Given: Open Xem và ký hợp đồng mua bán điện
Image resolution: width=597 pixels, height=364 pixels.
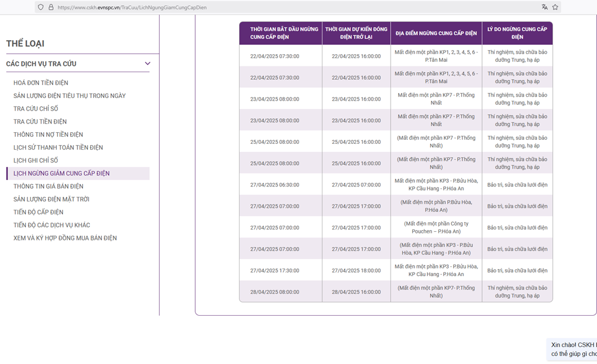Looking at the screenshot, I should 65,238.
